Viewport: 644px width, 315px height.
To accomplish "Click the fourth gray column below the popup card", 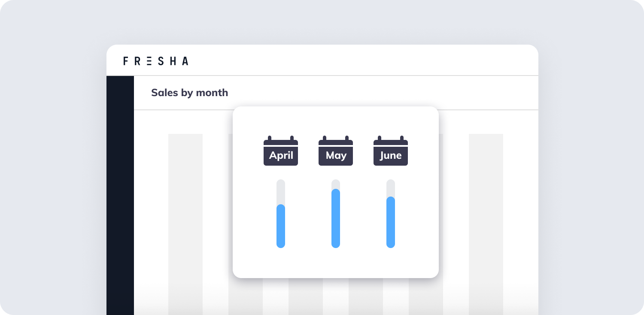I will pos(366,297).
